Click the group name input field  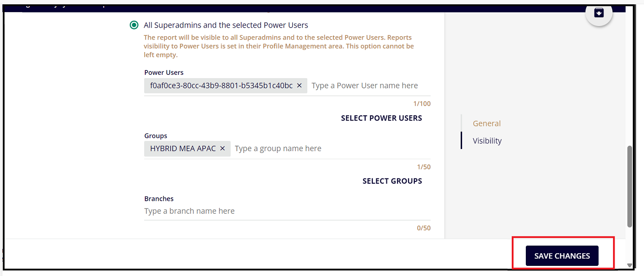[x=332, y=149]
